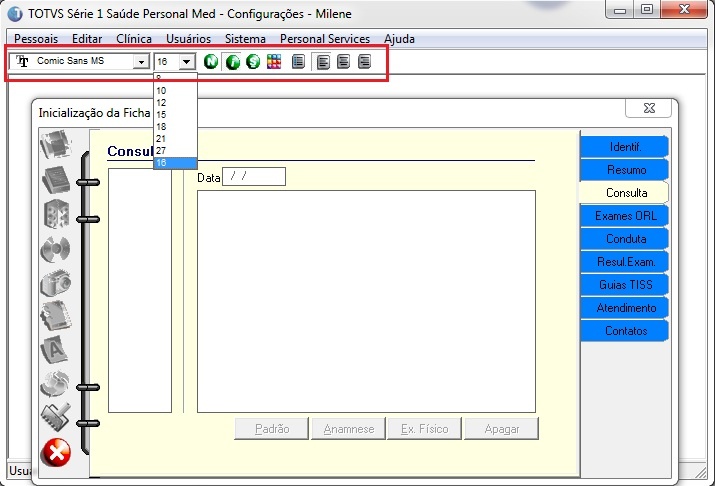The image size is (715, 486).
Task: Click the Data date input field
Action: pos(254,176)
